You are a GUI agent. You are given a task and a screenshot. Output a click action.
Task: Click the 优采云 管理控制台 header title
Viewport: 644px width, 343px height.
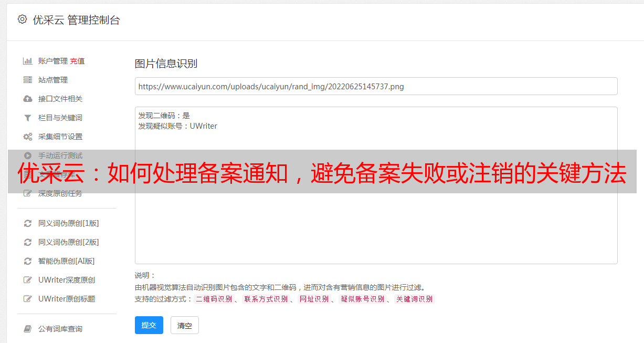click(x=76, y=20)
